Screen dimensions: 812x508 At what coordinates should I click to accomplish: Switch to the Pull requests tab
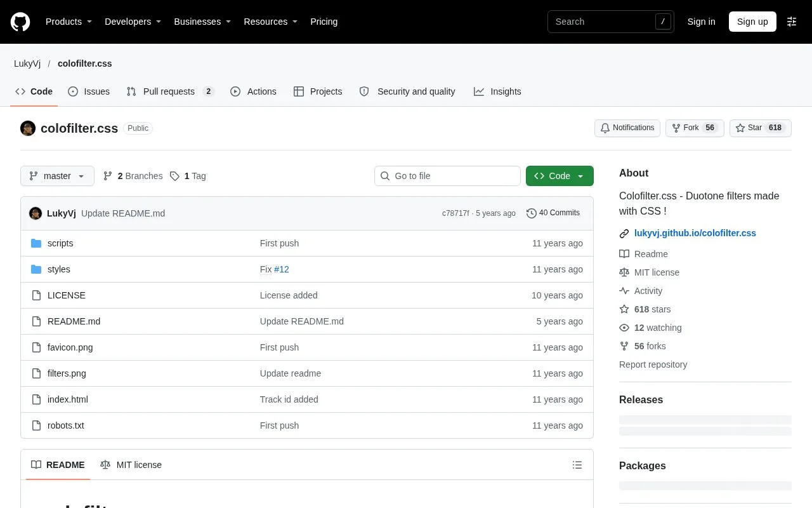171,91
